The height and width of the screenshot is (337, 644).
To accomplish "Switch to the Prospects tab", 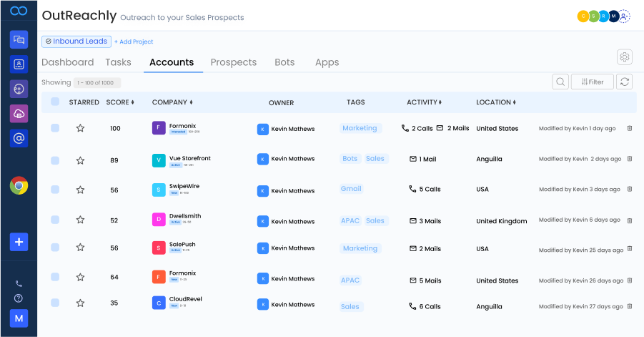I will [x=233, y=62].
